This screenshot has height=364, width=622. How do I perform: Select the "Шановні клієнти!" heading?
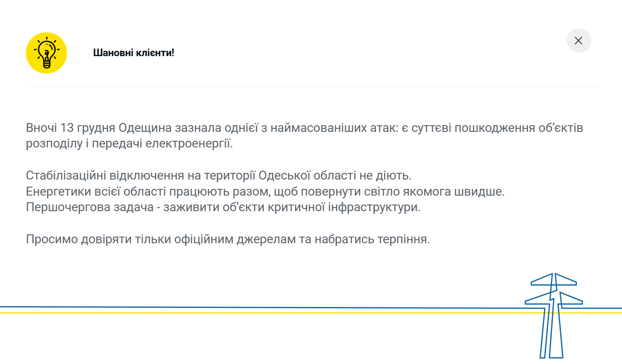coord(134,53)
